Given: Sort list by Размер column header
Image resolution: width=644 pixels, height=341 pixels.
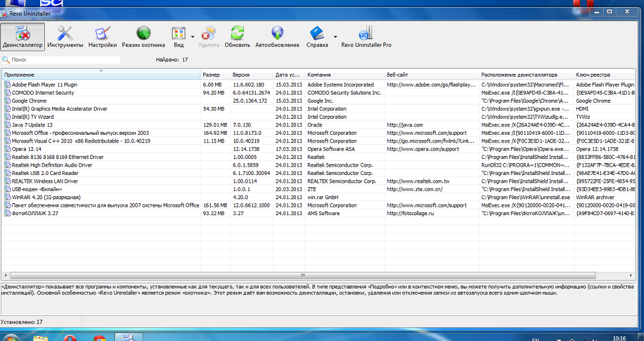Looking at the screenshot, I should coord(215,75).
